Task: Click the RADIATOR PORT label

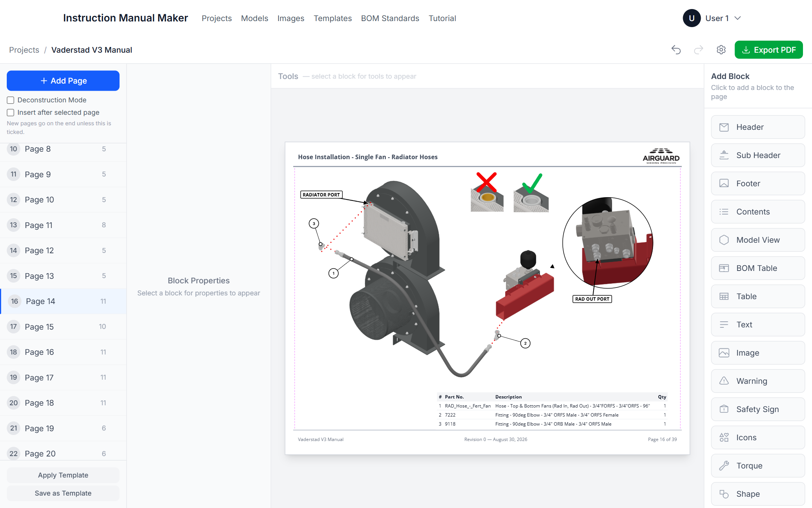Action: 321,195
